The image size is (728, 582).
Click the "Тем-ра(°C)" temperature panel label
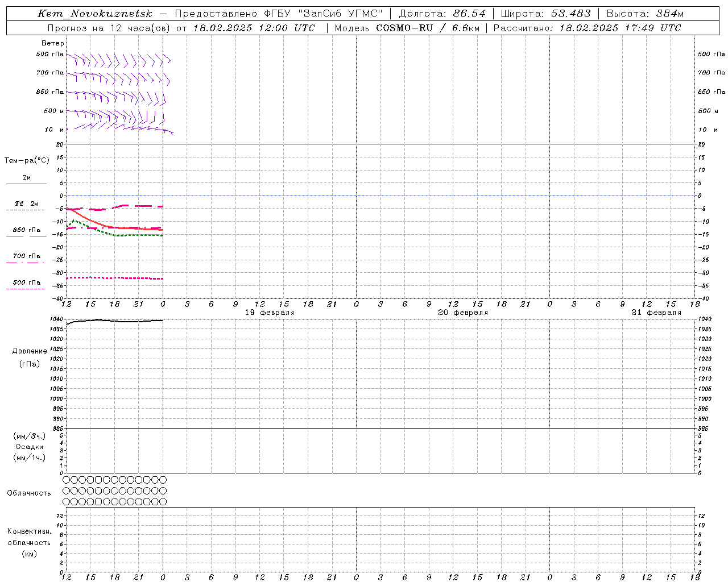click(x=27, y=161)
